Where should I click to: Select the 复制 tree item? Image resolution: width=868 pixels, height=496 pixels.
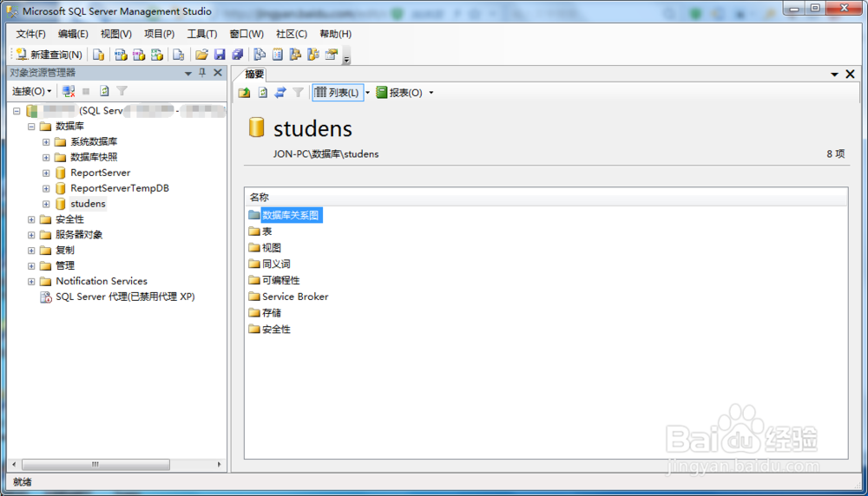[x=65, y=250]
